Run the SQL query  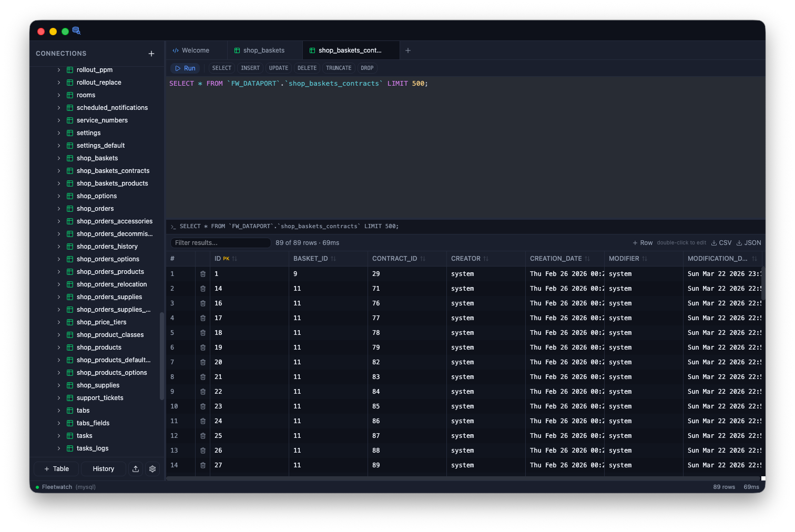pos(185,68)
